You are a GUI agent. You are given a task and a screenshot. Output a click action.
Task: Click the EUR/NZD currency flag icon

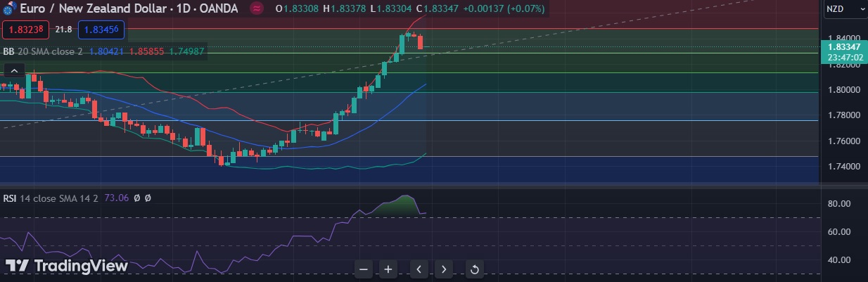coord(10,9)
